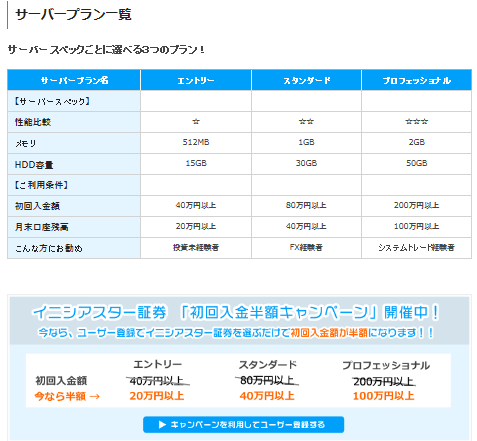
Task: Click the 40万円以上 cell in 月末口座残高 row
Action: [x=306, y=226]
